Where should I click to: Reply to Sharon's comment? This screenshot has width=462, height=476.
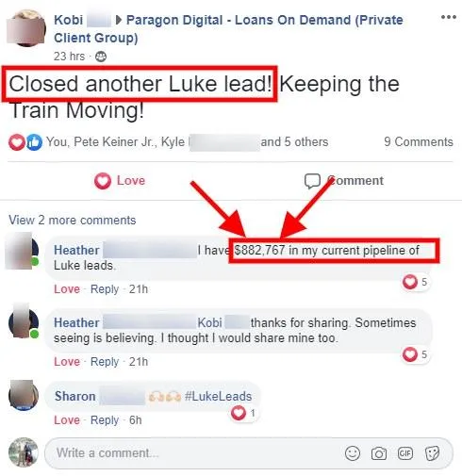105,420
